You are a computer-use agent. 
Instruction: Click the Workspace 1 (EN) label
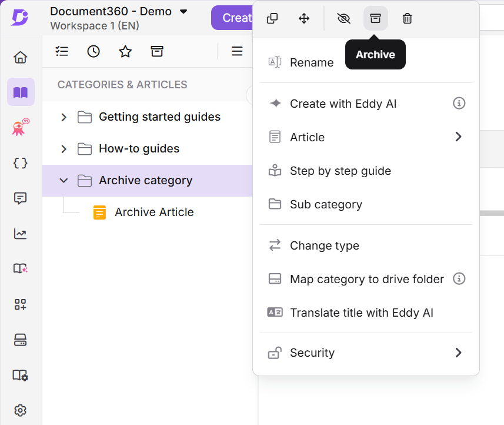tap(95, 26)
